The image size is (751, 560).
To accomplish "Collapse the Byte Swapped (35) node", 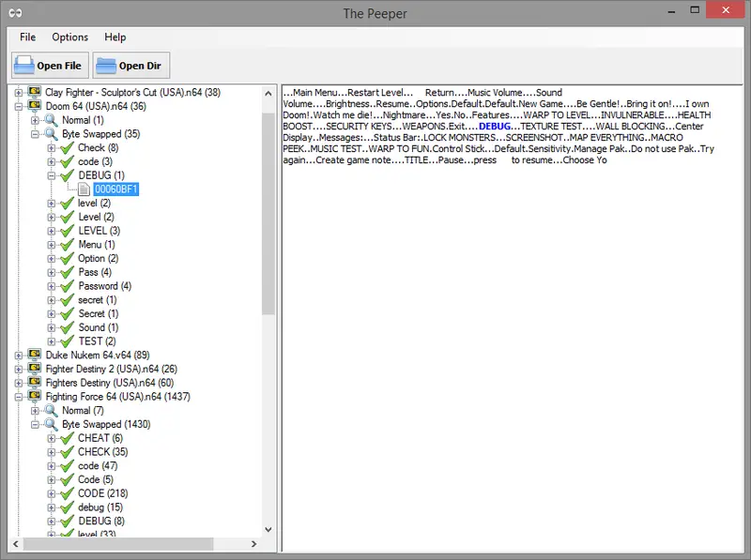I will (35, 134).
